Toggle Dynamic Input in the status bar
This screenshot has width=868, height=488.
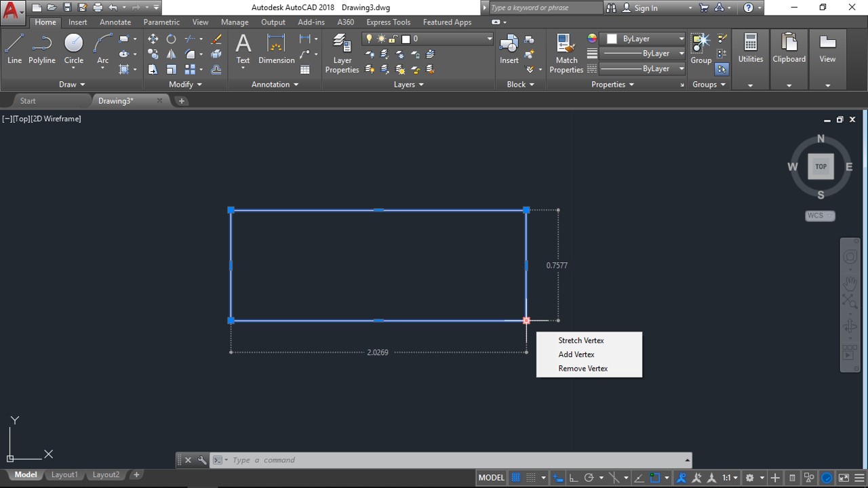click(557, 478)
